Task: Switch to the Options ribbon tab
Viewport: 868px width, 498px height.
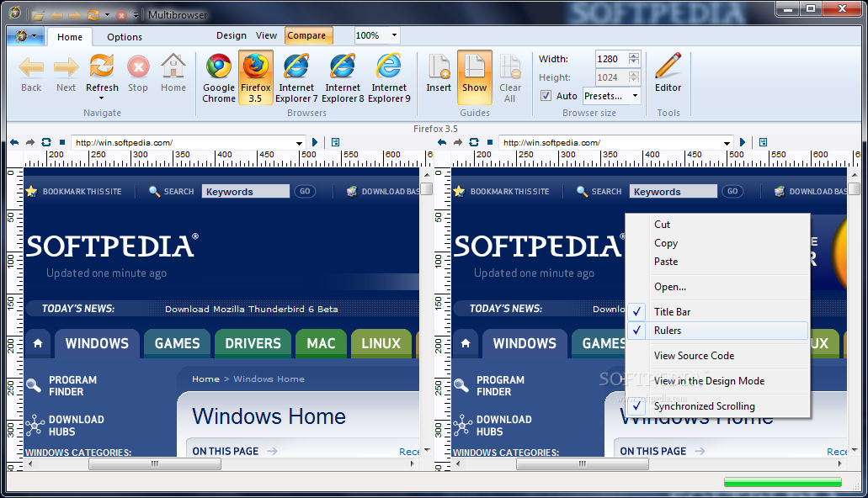Action: click(x=125, y=37)
